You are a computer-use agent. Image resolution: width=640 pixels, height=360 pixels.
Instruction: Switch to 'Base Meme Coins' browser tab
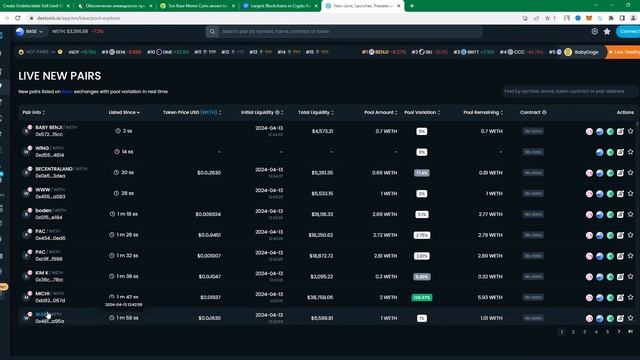pyautogui.click(x=198, y=6)
